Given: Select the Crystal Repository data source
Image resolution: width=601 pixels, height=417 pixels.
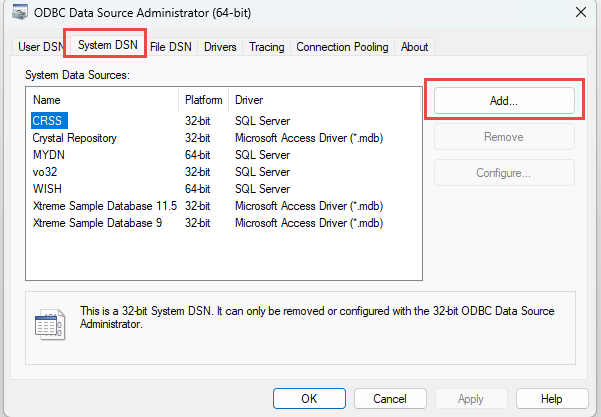Looking at the screenshot, I should pyautogui.click(x=74, y=137).
